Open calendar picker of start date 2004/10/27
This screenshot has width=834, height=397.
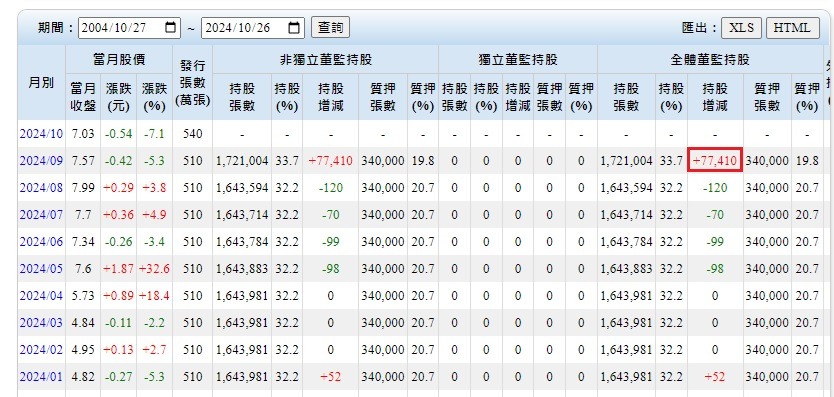tap(171, 28)
